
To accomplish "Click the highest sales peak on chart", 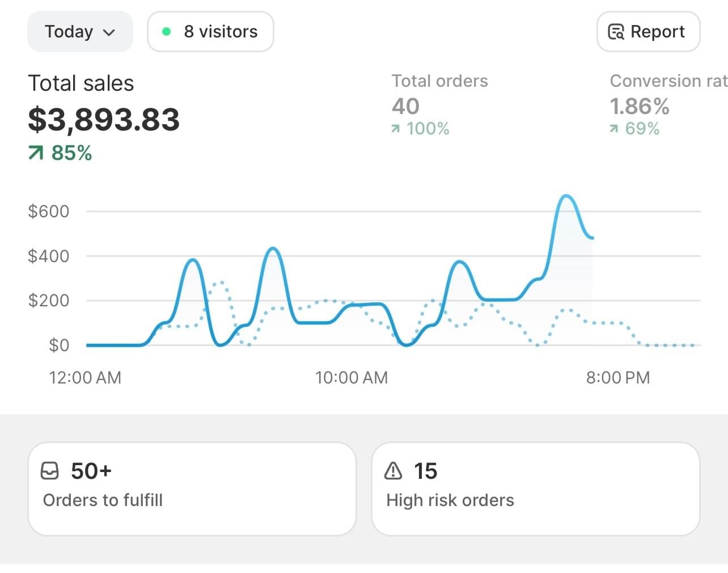I will click(566, 196).
